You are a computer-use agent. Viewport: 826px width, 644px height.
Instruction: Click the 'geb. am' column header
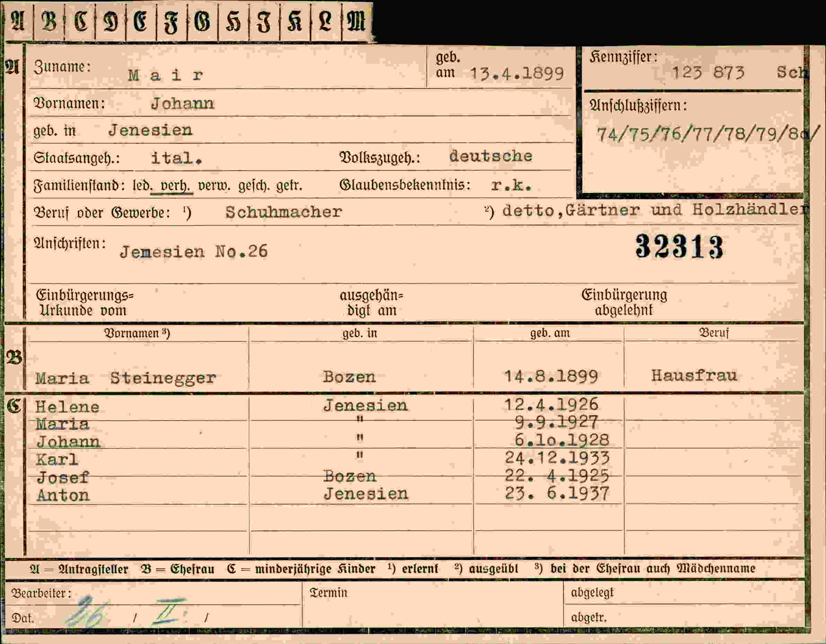[x=550, y=333]
